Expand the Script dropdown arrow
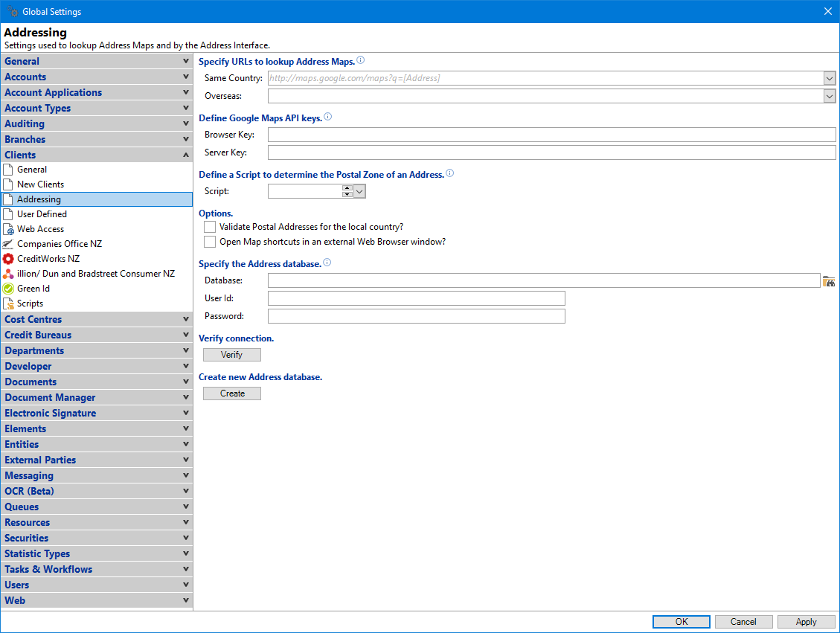 360,192
